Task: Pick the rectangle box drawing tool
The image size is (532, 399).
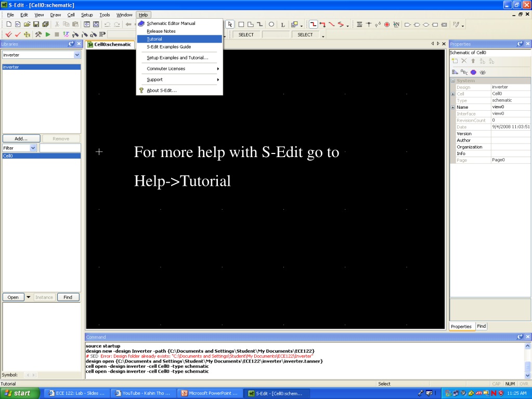Action: (x=241, y=24)
